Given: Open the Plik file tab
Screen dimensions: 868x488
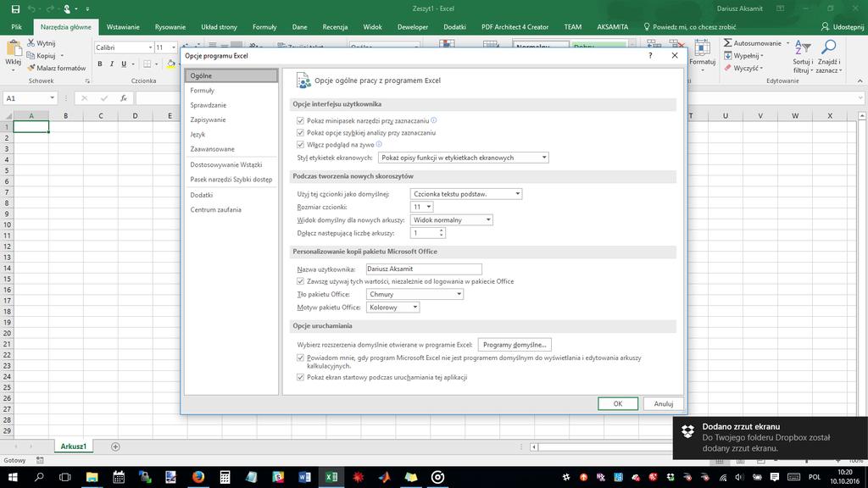Looking at the screenshot, I should click(17, 26).
